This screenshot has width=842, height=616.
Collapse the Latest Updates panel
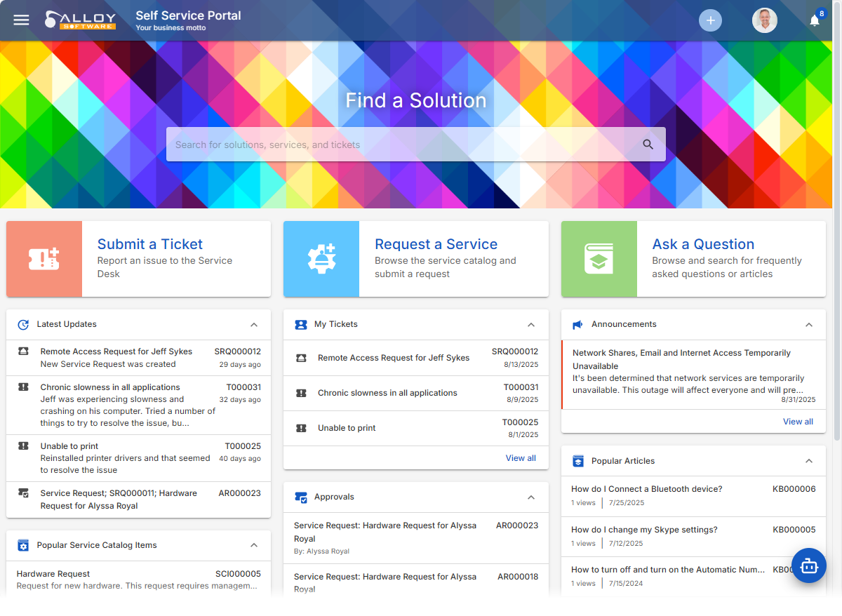click(x=254, y=324)
